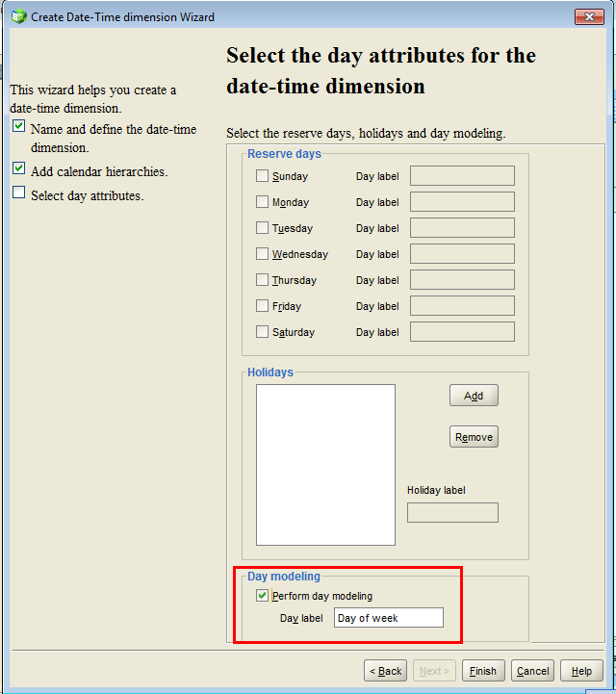Open Help for this wizard

click(x=581, y=671)
